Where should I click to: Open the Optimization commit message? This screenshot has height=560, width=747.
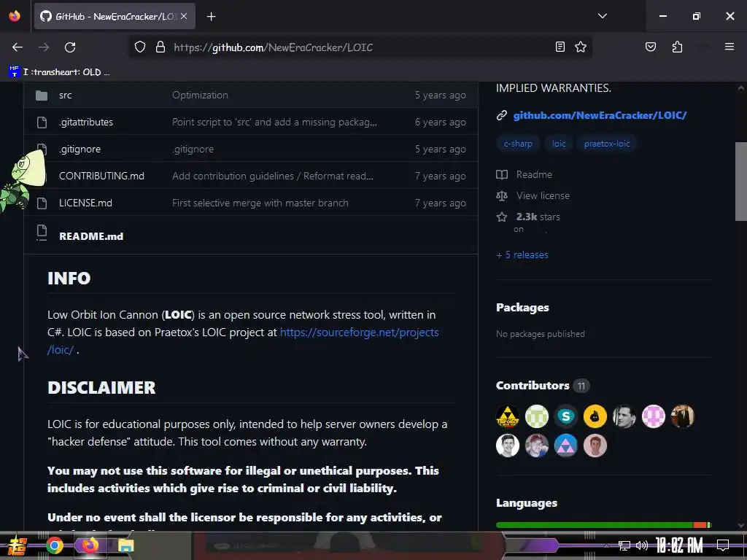(x=200, y=95)
